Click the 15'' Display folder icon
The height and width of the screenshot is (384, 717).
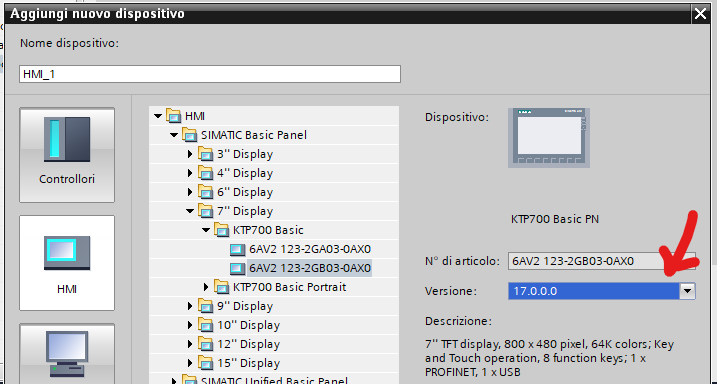point(206,363)
